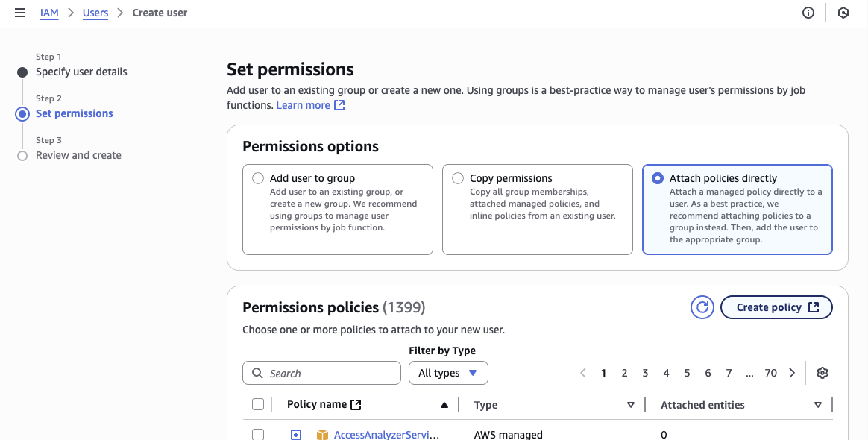This screenshot has height=440, width=868.
Task: Open table preferences gear icon
Action: [x=823, y=373]
